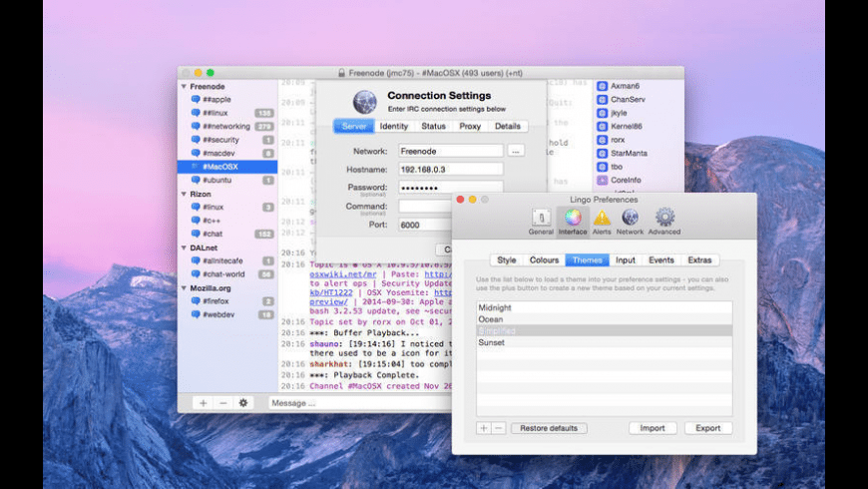
Task: Click the ChanServ user icon
Action: click(x=603, y=100)
